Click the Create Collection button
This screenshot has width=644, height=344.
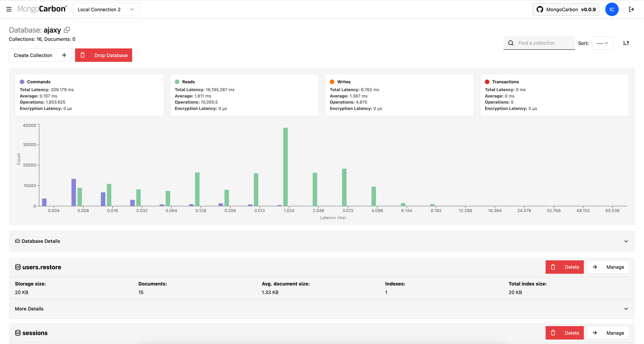40,55
